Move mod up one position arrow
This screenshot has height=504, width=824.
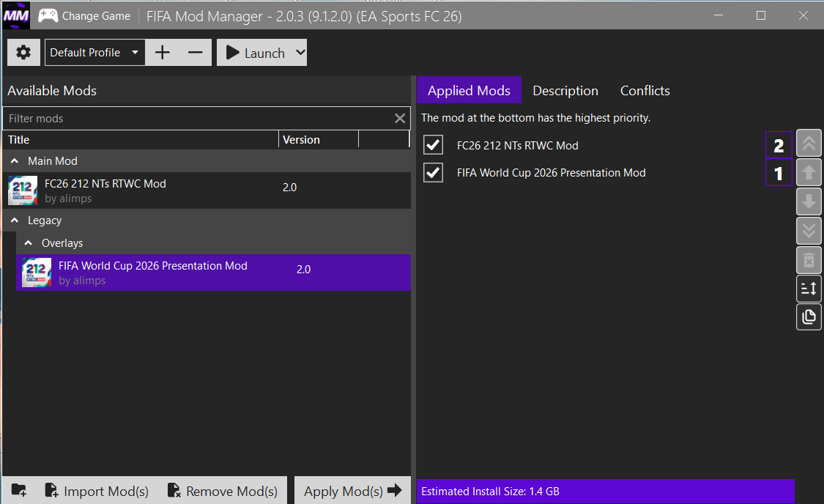(809, 172)
